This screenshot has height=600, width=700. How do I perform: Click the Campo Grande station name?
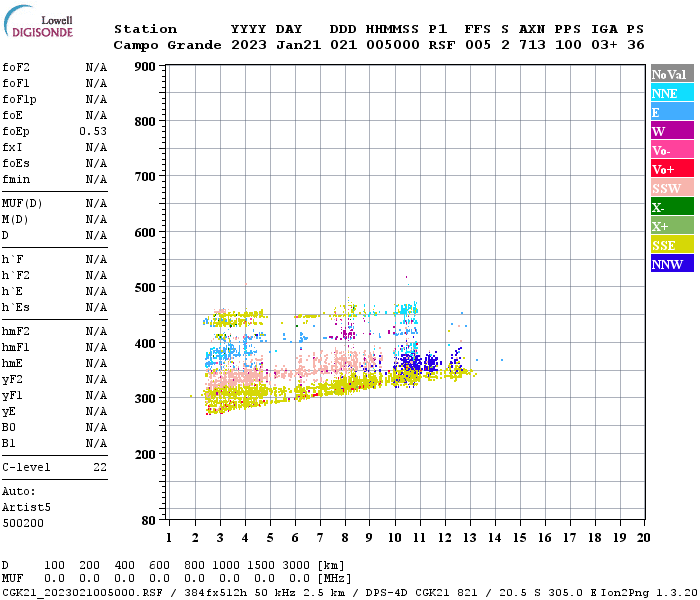pos(167,45)
